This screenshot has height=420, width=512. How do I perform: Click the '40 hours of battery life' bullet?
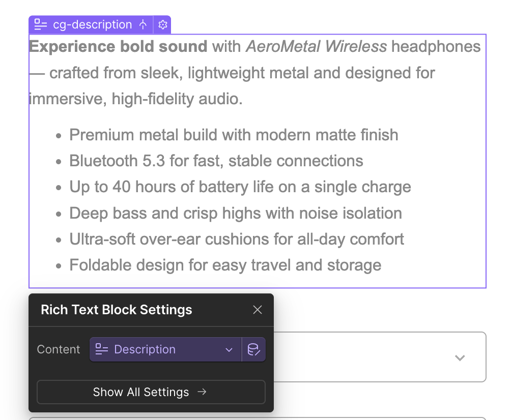click(x=240, y=187)
